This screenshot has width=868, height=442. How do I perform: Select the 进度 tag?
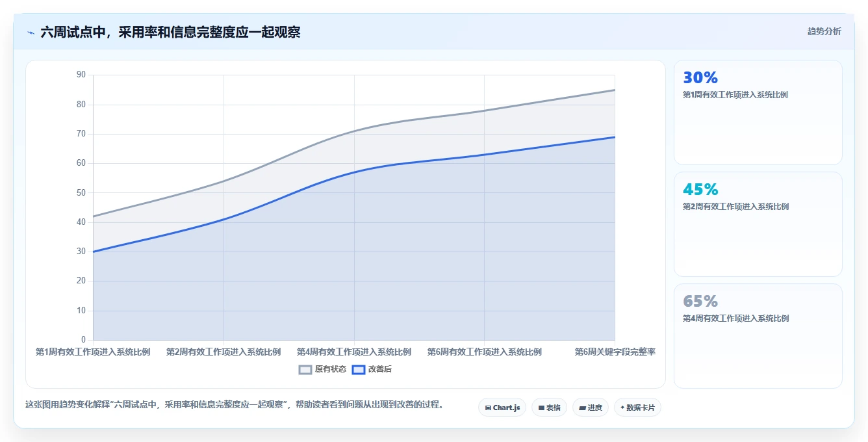coord(591,408)
